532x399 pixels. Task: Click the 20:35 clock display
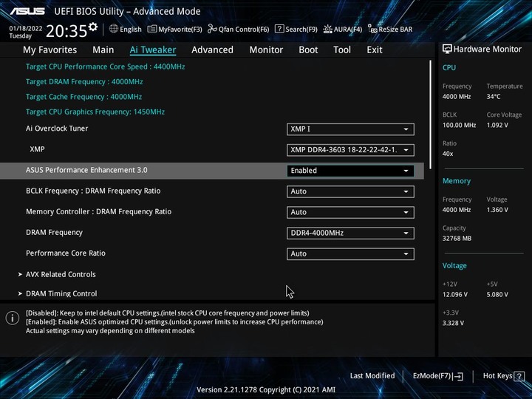tap(66, 31)
